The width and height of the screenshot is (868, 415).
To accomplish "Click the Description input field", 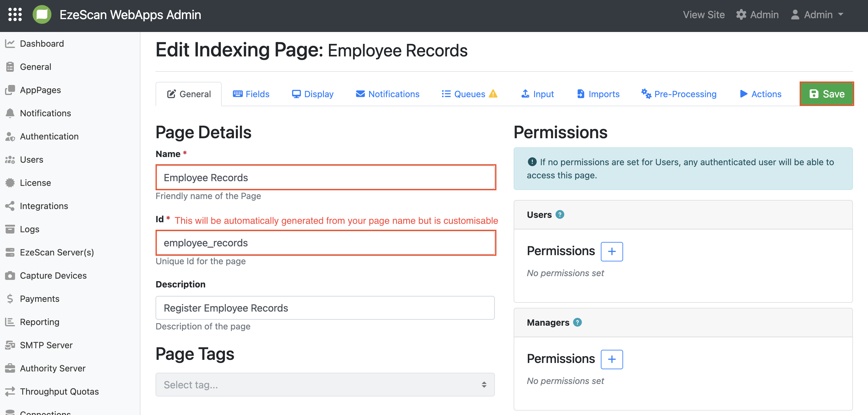I will pyautogui.click(x=325, y=307).
